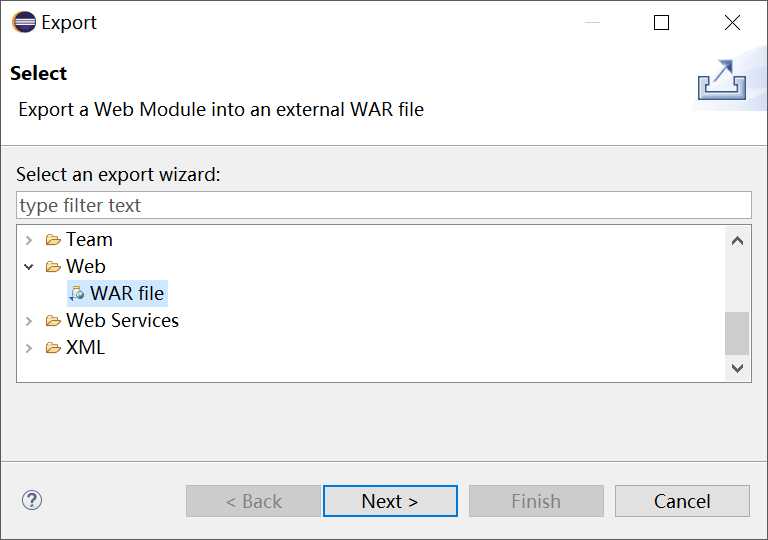
Task: Collapse the Web category
Action: [29, 267]
